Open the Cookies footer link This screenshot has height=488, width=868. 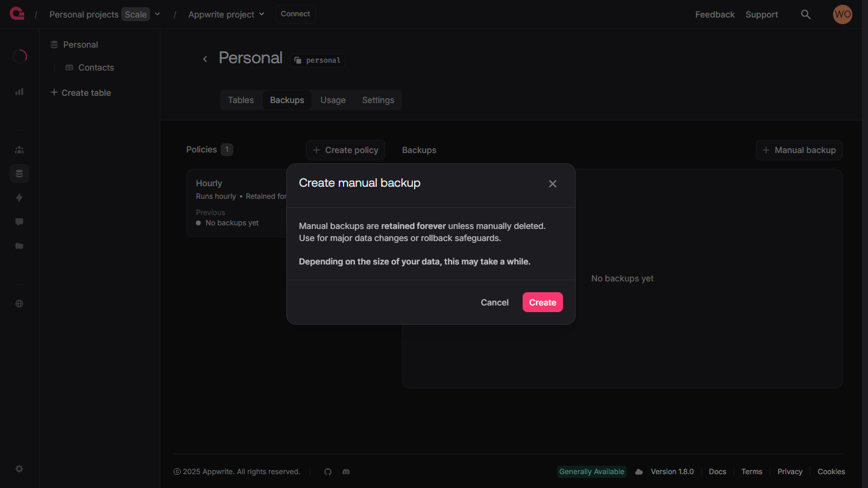(831, 472)
